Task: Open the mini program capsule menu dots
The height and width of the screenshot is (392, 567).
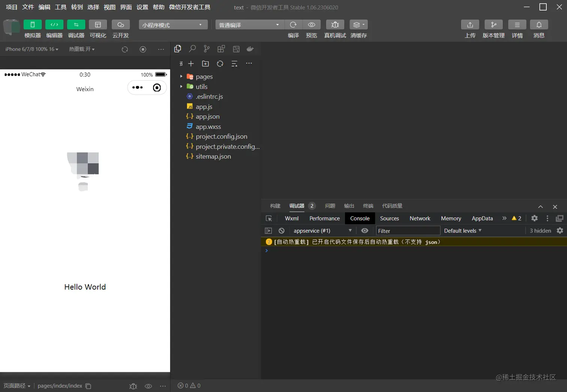Action: [138, 87]
